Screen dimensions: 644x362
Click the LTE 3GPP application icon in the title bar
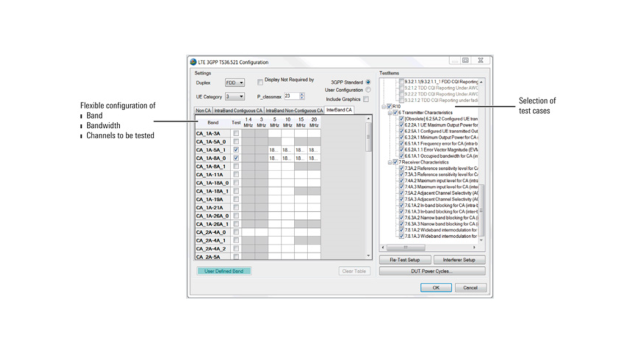pos(193,62)
